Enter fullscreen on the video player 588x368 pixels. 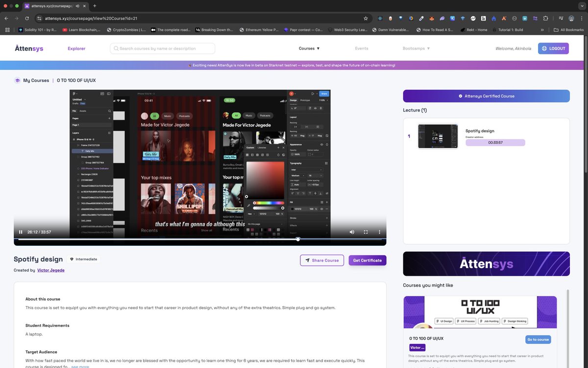tap(366, 232)
